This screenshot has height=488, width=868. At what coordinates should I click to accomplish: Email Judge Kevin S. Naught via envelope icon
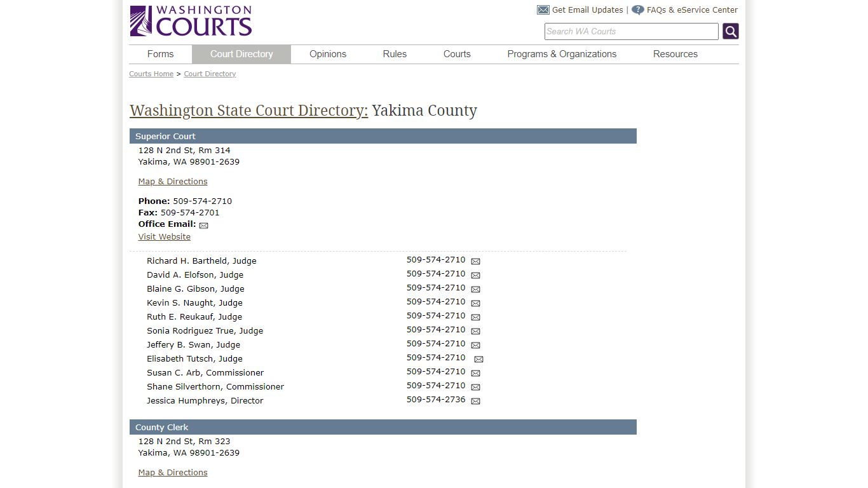[x=475, y=303]
